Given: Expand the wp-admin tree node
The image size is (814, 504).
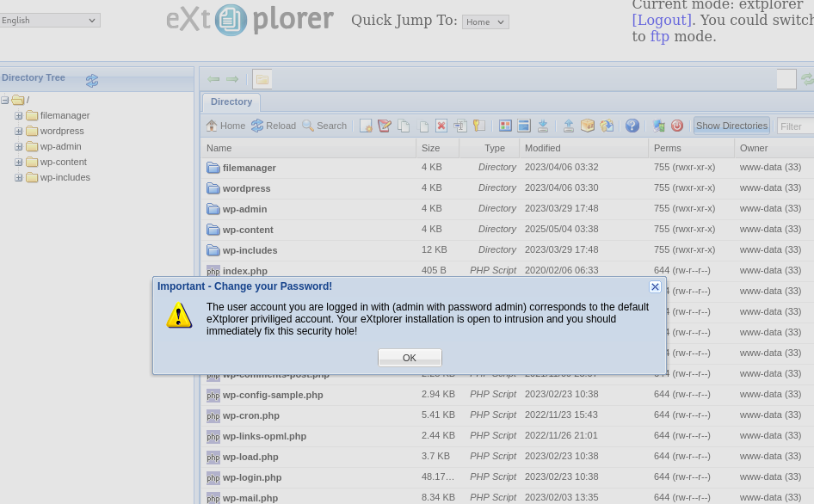Looking at the screenshot, I should coord(19,147).
